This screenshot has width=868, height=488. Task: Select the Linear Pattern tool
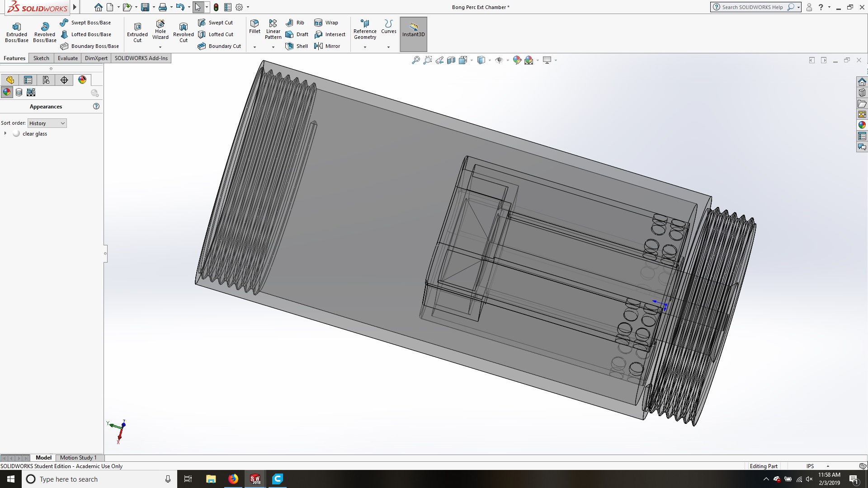click(273, 29)
